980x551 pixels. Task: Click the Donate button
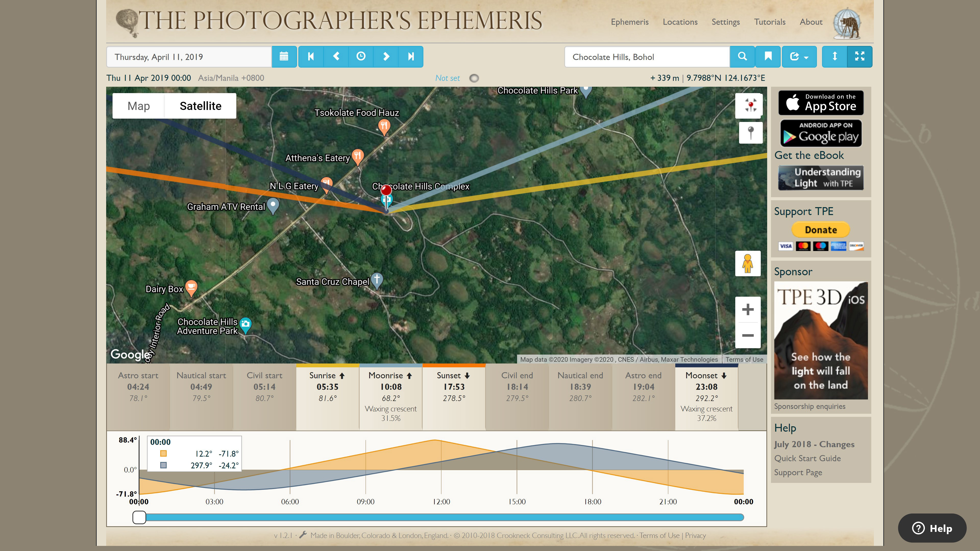[820, 230]
